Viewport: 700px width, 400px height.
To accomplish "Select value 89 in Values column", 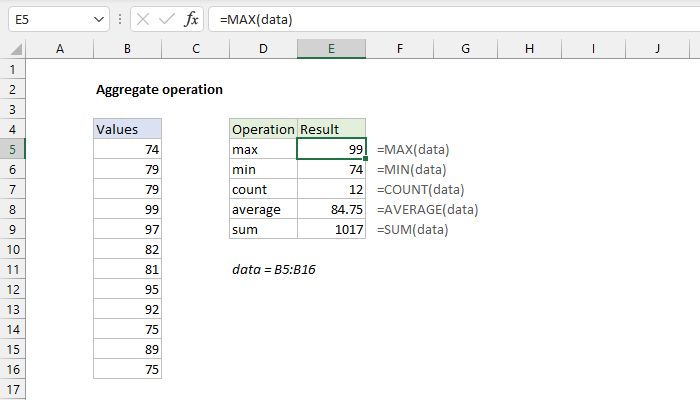I will [127, 349].
